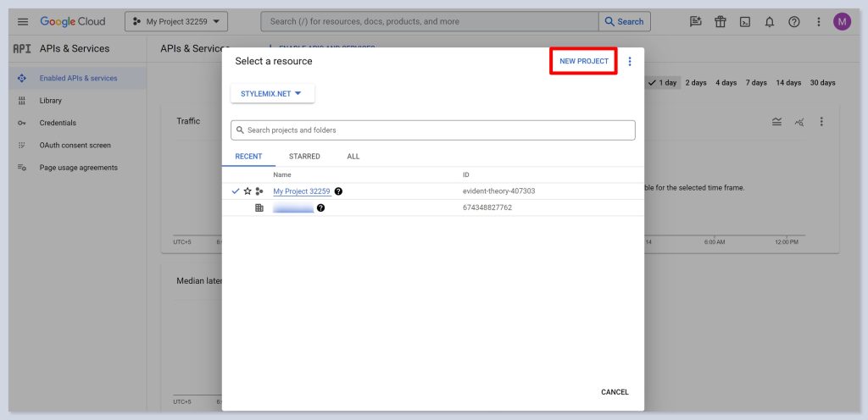Image resolution: width=868 pixels, height=420 pixels.
Task: Click help icon next to My Project 32259
Action: pyautogui.click(x=339, y=191)
